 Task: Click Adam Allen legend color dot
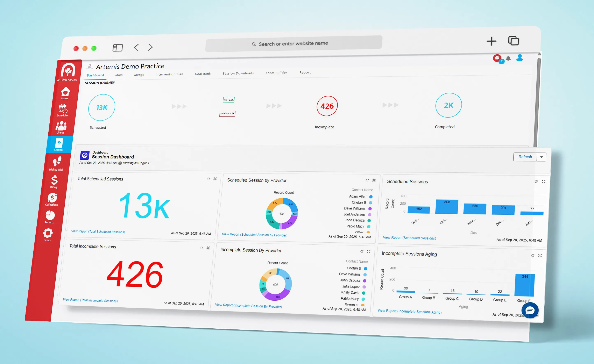[371, 197]
